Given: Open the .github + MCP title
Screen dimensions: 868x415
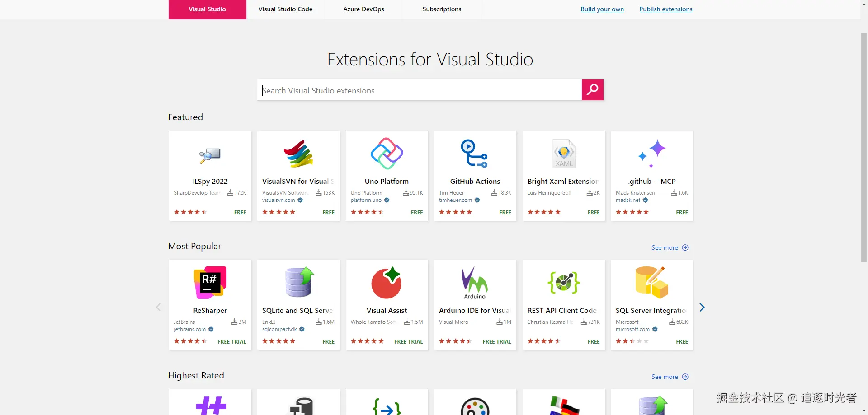Looking at the screenshot, I should (652, 182).
